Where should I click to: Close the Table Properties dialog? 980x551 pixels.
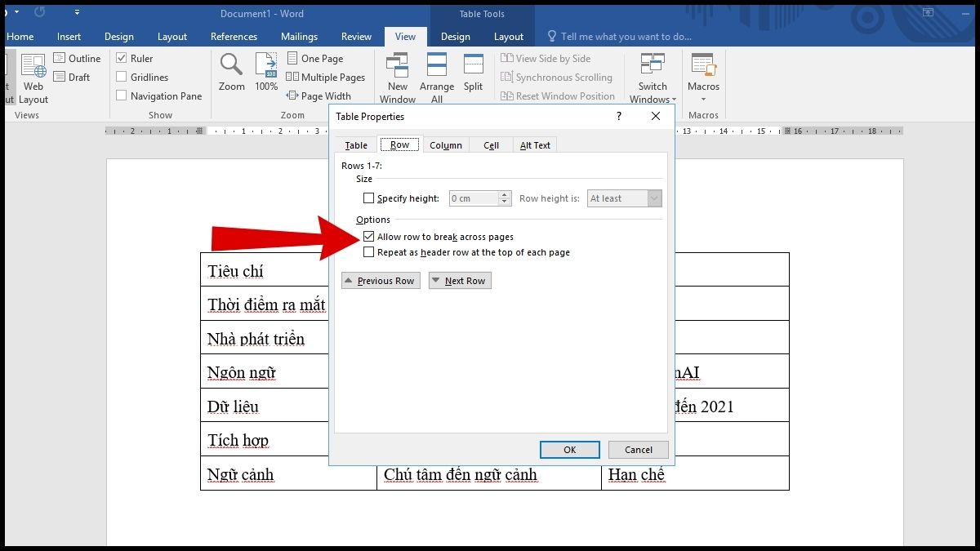click(x=656, y=117)
